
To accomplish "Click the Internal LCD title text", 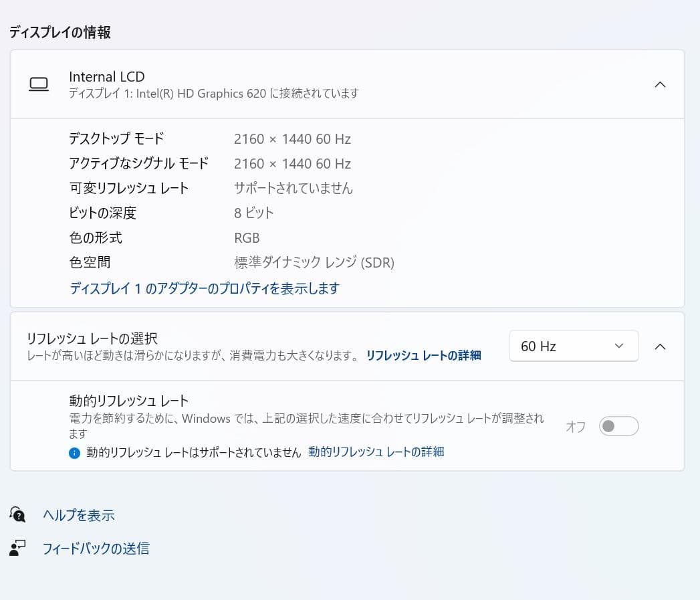I will 106,76.
